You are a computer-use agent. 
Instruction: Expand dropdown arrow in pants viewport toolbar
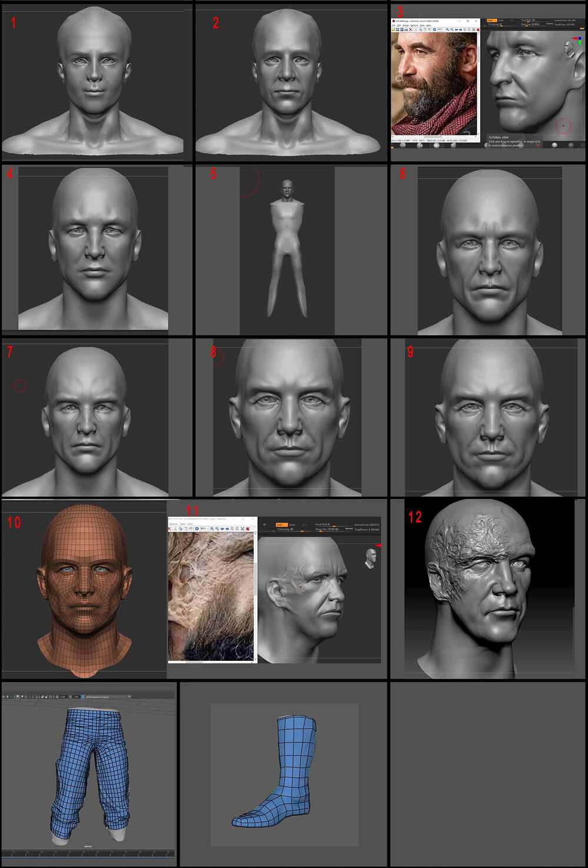[x=129, y=697]
